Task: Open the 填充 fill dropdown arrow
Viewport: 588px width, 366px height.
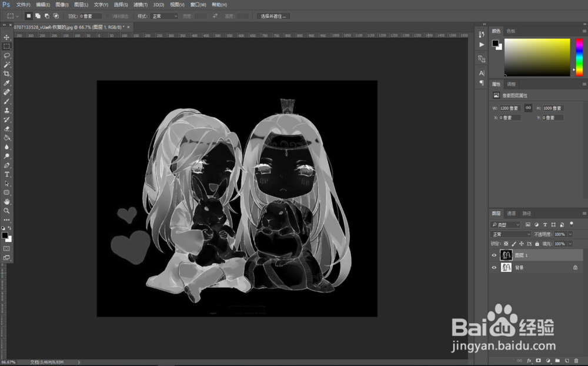Action: click(x=570, y=244)
